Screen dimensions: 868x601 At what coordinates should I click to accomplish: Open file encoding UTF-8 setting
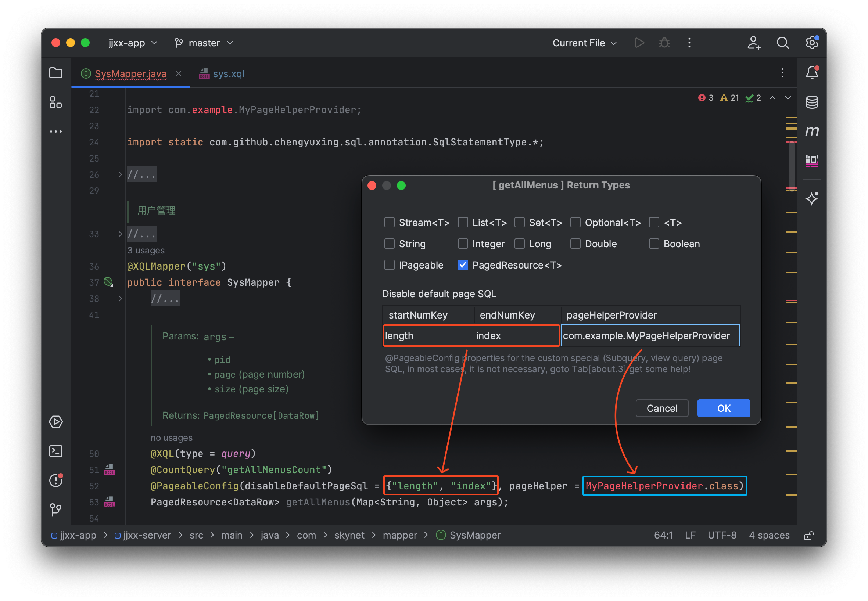tap(722, 536)
